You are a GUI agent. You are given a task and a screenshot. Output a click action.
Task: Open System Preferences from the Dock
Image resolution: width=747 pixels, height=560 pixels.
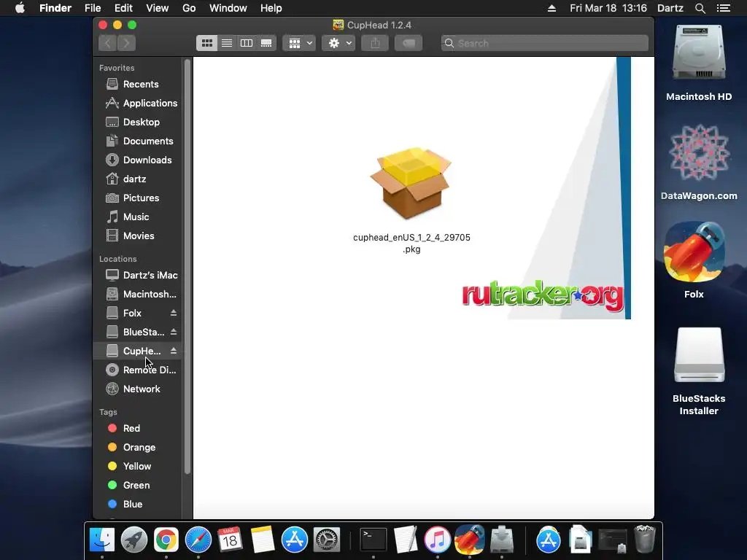coord(327,540)
